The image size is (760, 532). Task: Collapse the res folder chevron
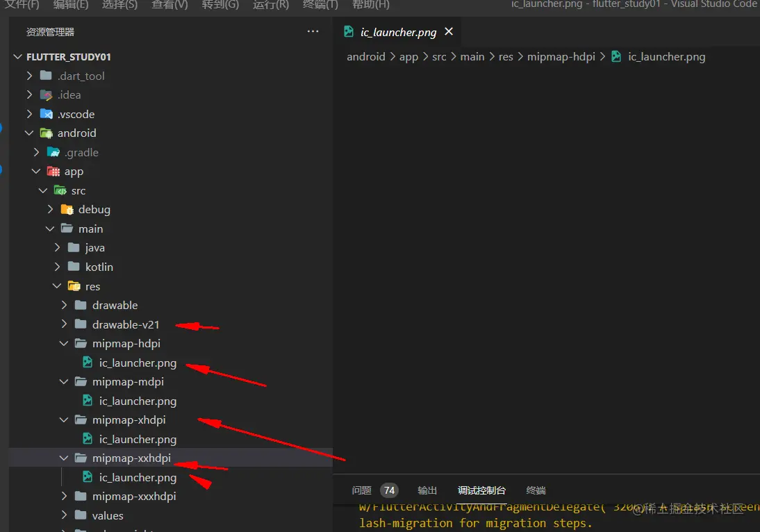pos(57,286)
